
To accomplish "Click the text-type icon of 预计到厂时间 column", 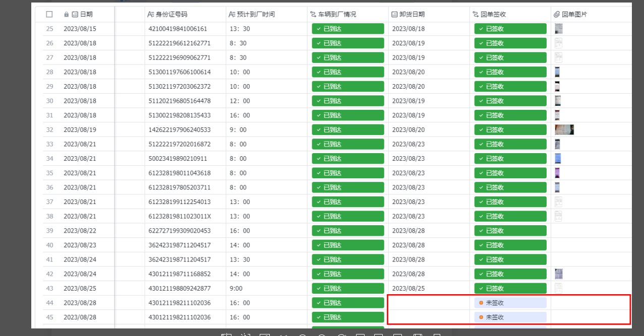I will pyautogui.click(x=231, y=15).
